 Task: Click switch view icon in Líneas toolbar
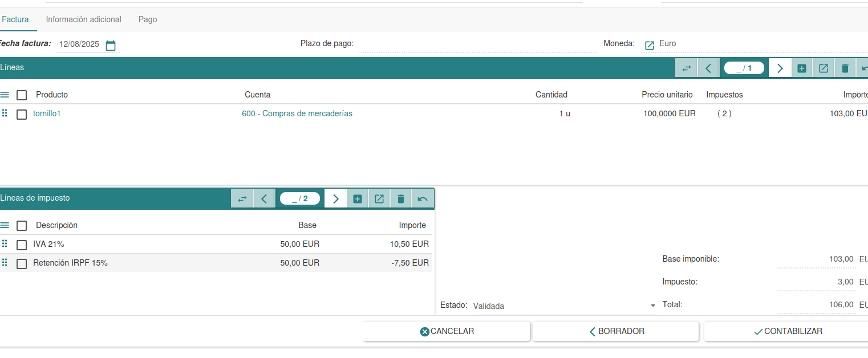coord(686,68)
